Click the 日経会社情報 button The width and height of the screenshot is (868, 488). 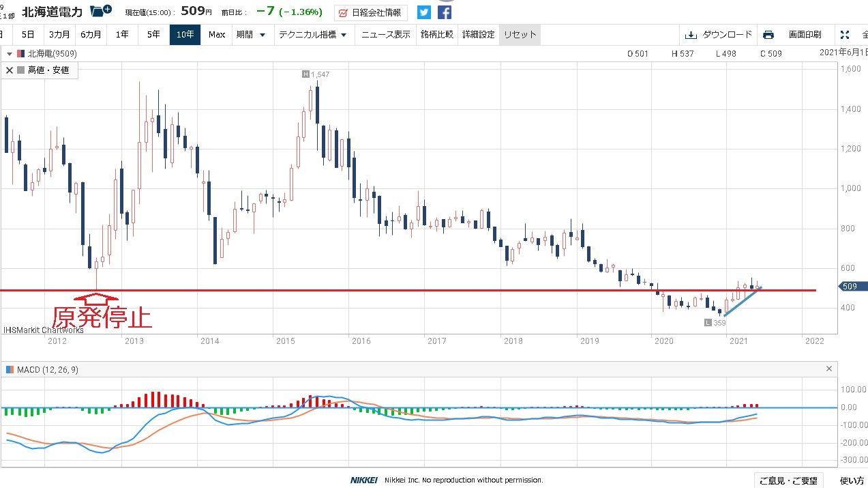371,13
